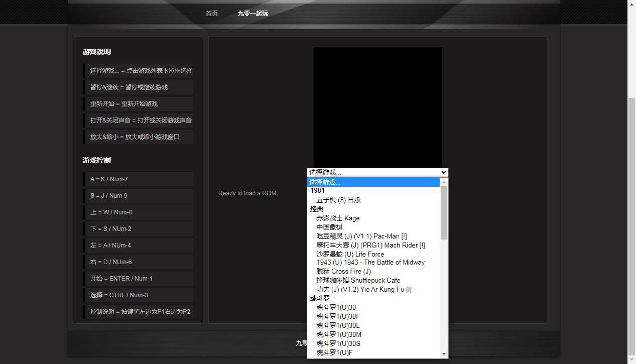Click the page scrollbar down arrow
The height and width of the screenshot is (364, 636).
click(x=632, y=360)
